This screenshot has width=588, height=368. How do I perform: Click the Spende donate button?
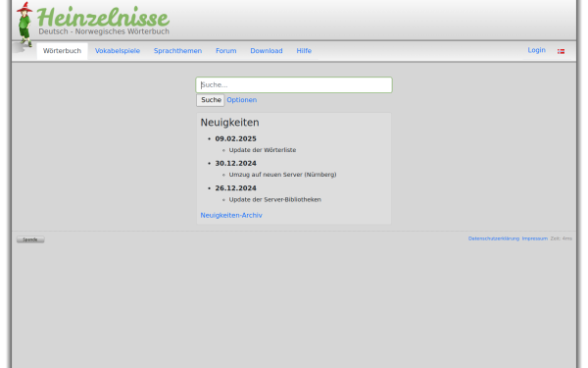(x=30, y=239)
